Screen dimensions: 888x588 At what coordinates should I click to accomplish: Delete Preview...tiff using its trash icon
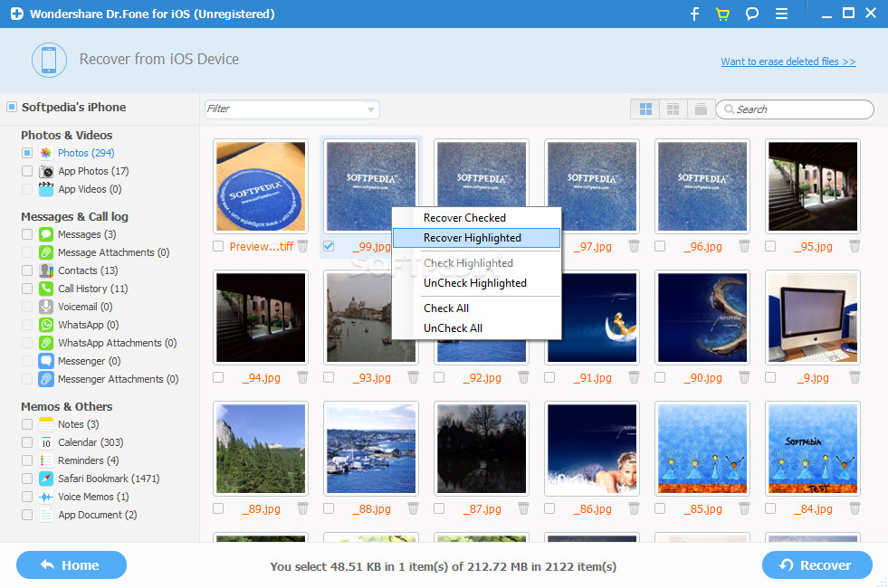click(303, 246)
